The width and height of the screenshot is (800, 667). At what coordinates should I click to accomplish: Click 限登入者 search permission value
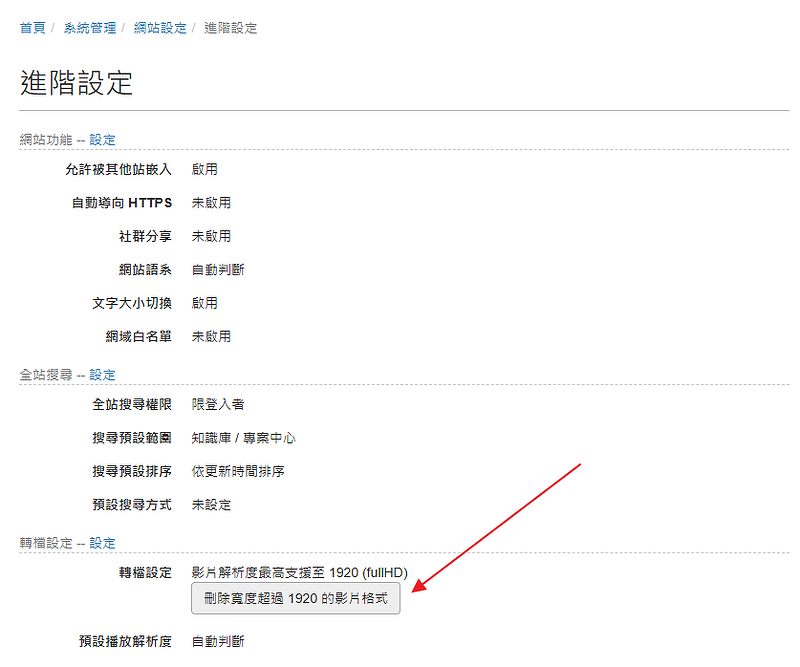click(x=218, y=405)
